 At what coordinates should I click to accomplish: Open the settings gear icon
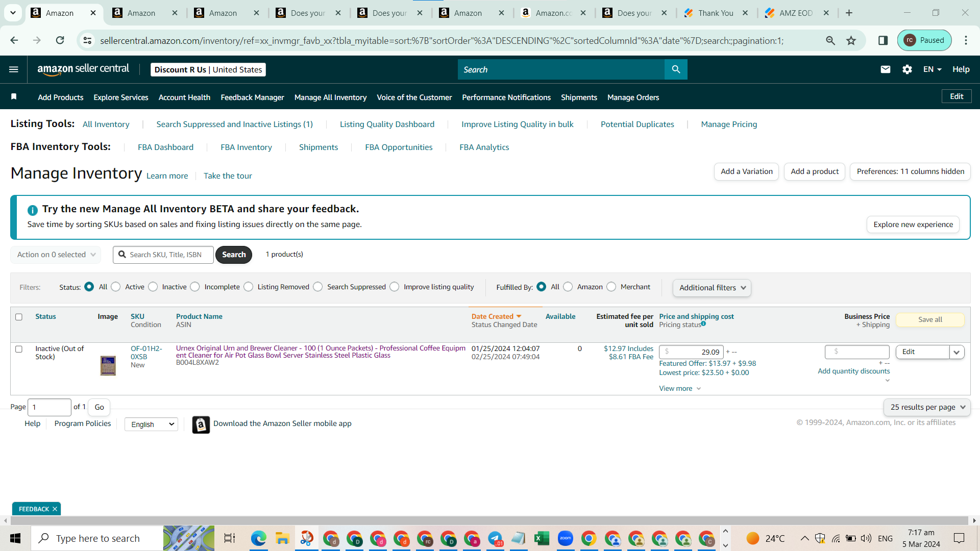(x=907, y=69)
